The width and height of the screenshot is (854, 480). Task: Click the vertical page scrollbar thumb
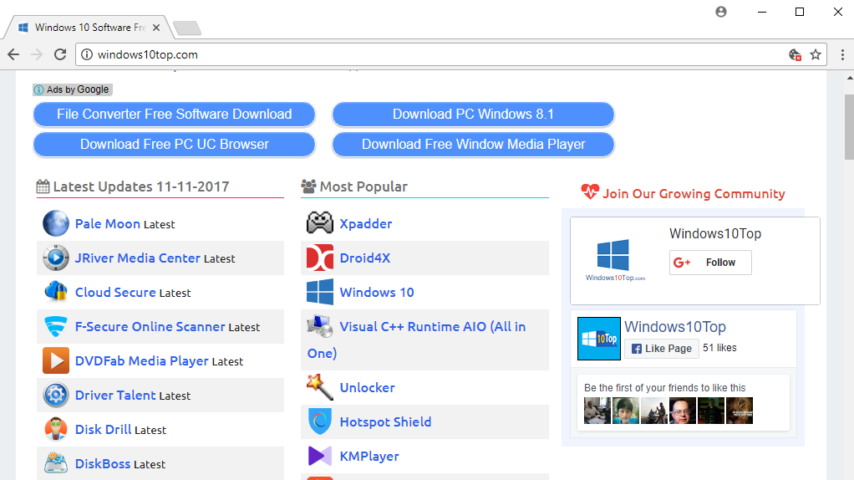coord(849,126)
